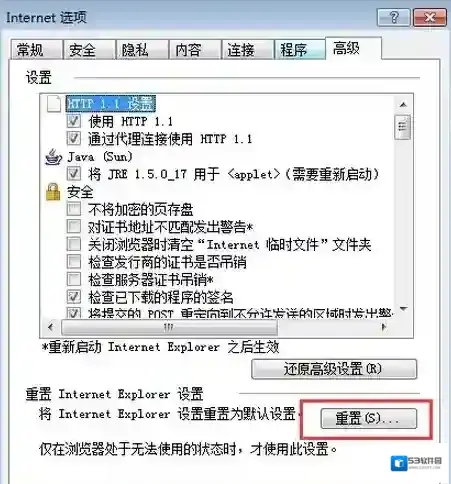This screenshot has width=451, height=484.
Task: Check 检查服务器证书吊销 option
Action: (x=74, y=279)
